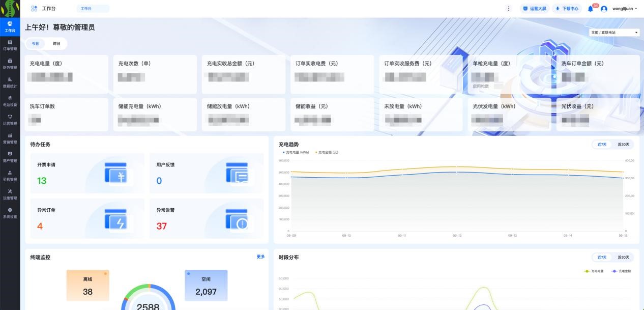Open the 下载中心 button
Image resolution: width=644 pixels, height=310 pixels.
567,9
